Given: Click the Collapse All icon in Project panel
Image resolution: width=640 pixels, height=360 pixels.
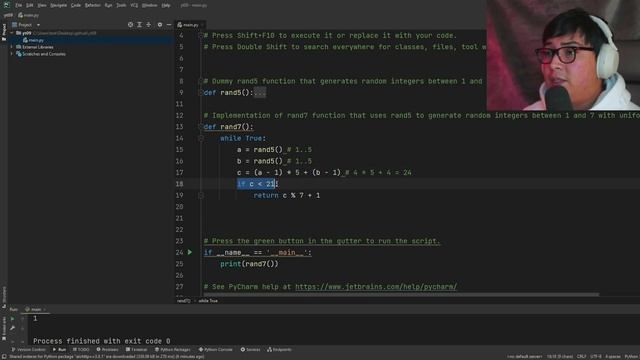Looking at the screenshot, I should tap(149, 25).
